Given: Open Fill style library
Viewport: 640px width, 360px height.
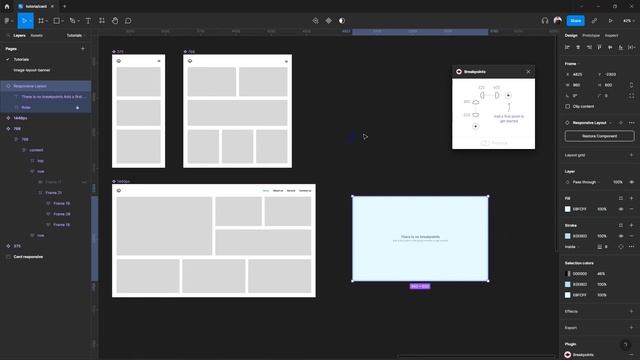Looking at the screenshot, I should point(621,198).
